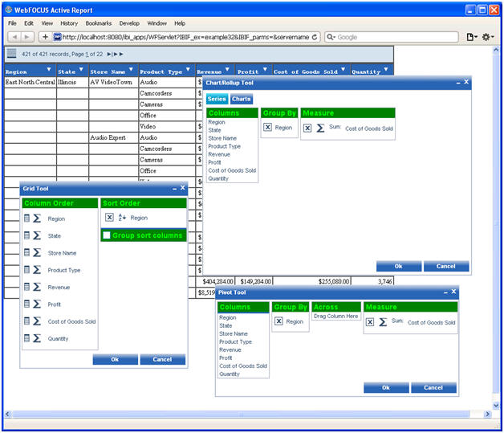This screenshot has width=504, height=433.
Task: Click the column visibility icon for State in Grid Tool
Action: pos(27,235)
